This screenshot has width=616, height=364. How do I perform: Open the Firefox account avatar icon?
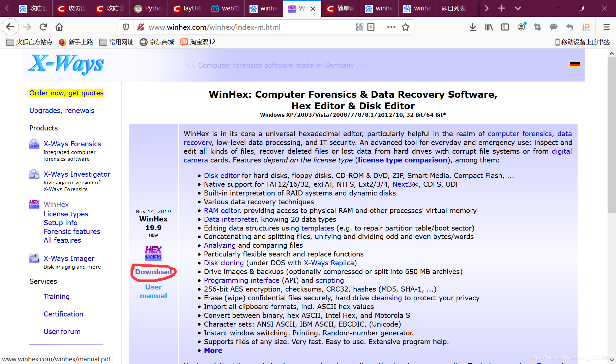point(521,27)
